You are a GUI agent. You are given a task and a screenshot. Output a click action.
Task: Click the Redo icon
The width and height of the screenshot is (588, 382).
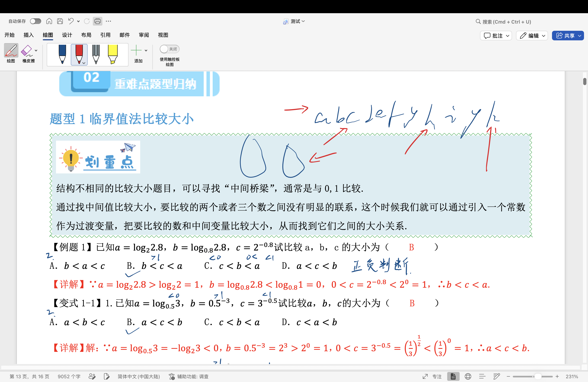[87, 21]
